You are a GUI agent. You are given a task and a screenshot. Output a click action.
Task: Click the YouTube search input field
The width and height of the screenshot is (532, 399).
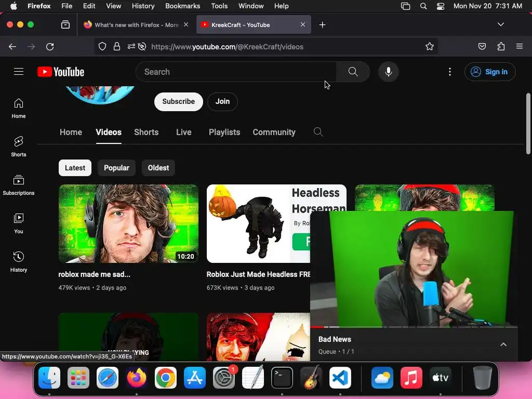(x=236, y=72)
